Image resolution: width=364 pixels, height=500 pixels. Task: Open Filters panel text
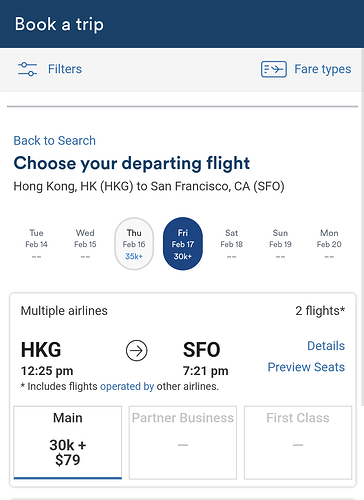65,69
